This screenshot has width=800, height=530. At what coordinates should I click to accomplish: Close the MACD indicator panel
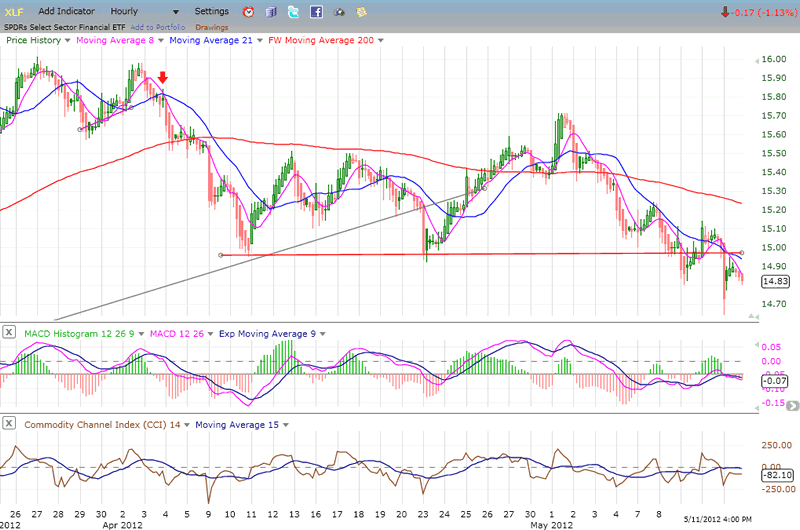8,332
